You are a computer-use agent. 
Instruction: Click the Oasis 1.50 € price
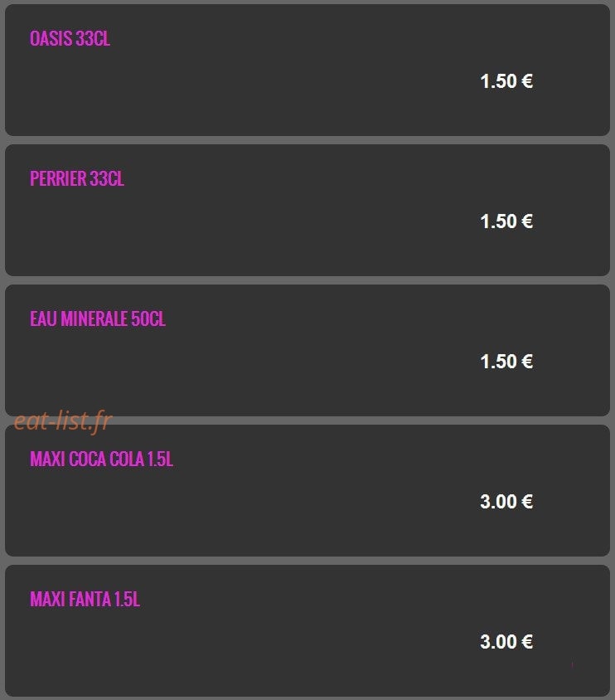click(x=506, y=81)
